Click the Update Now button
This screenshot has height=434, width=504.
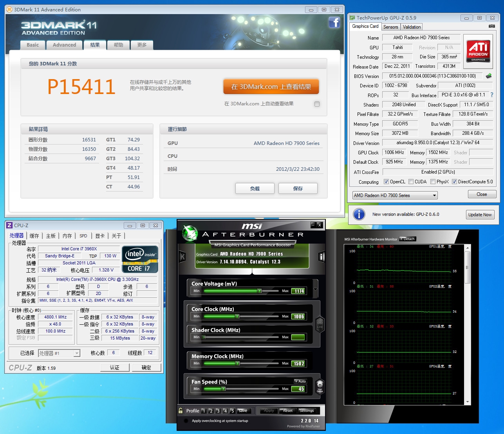point(480,215)
